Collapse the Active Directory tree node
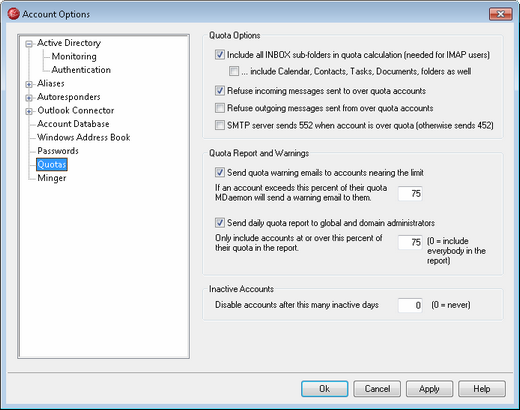Screen dimensions: 520x410 29,44
